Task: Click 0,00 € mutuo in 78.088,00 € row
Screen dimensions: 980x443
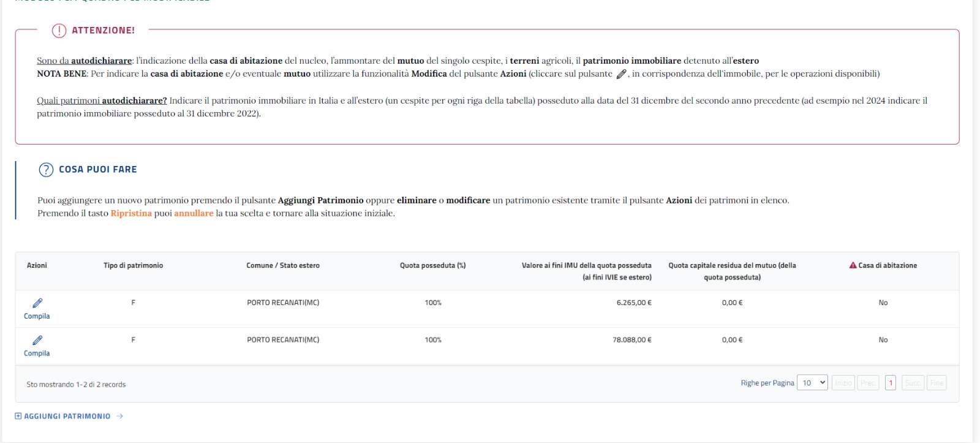Action: [x=732, y=340]
